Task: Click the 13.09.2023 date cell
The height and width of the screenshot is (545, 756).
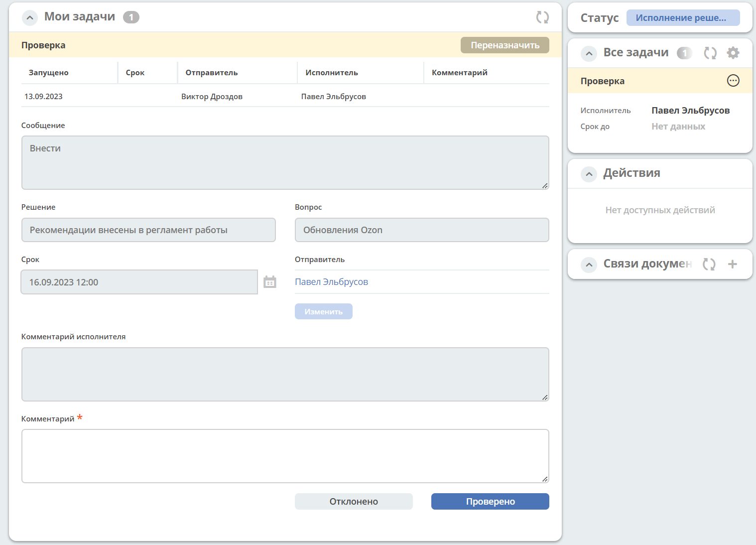Action: pos(43,96)
